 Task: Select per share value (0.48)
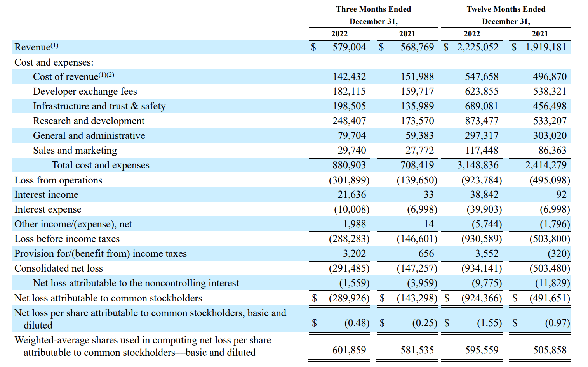tap(357, 323)
